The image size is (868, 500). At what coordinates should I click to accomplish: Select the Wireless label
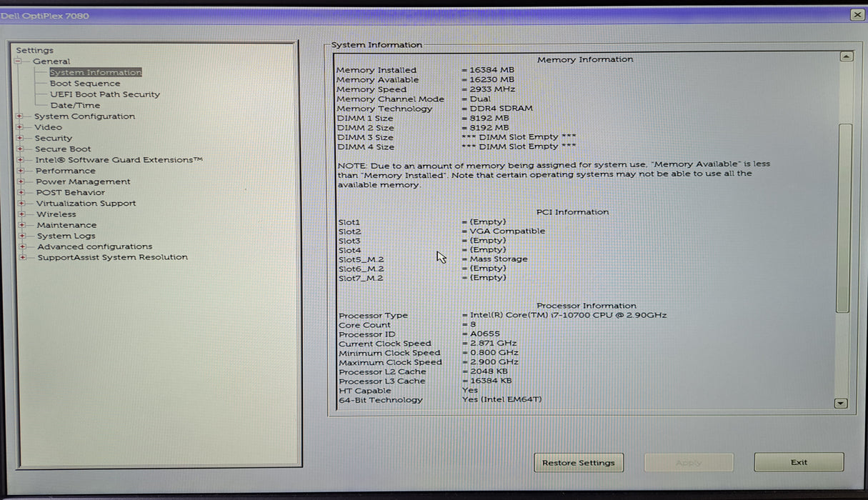point(56,214)
